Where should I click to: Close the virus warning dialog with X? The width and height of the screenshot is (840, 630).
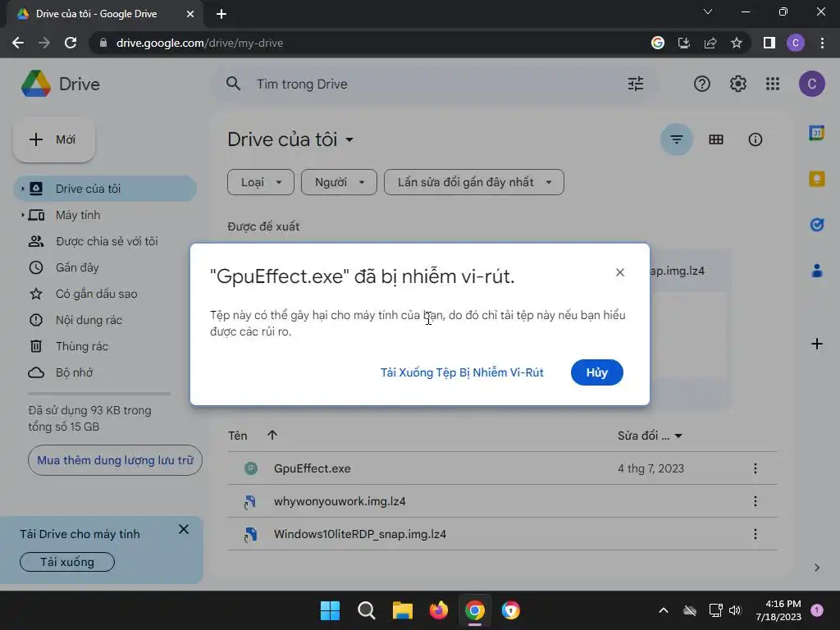pos(620,272)
